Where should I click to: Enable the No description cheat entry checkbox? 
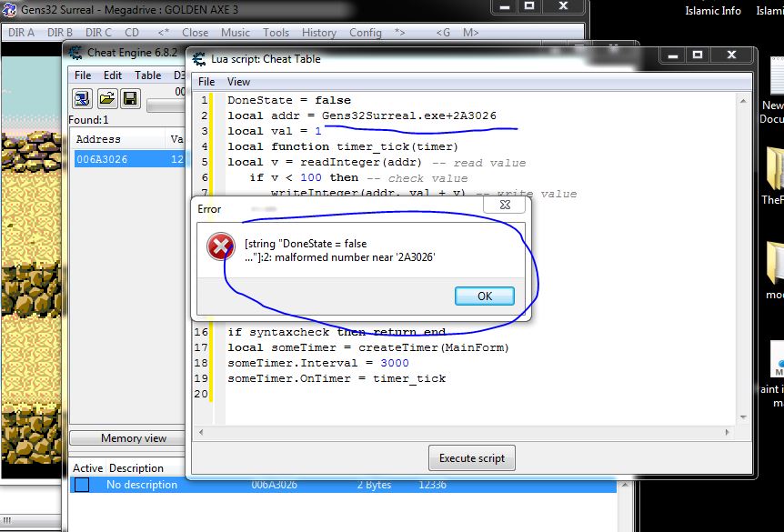tap(80, 485)
